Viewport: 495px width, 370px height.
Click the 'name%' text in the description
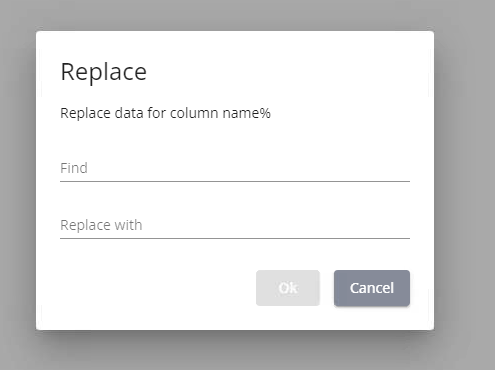pos(247,113)
